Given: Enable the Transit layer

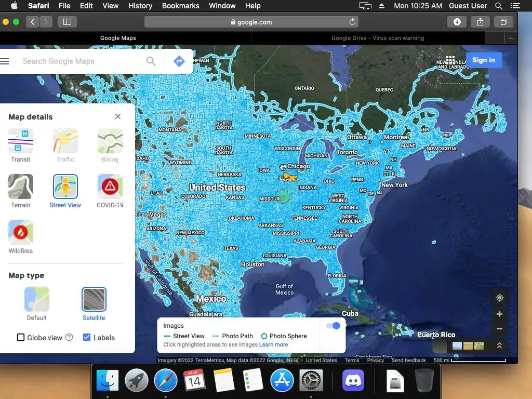Looking at the screenshot, I should click(x=21, y=145).
